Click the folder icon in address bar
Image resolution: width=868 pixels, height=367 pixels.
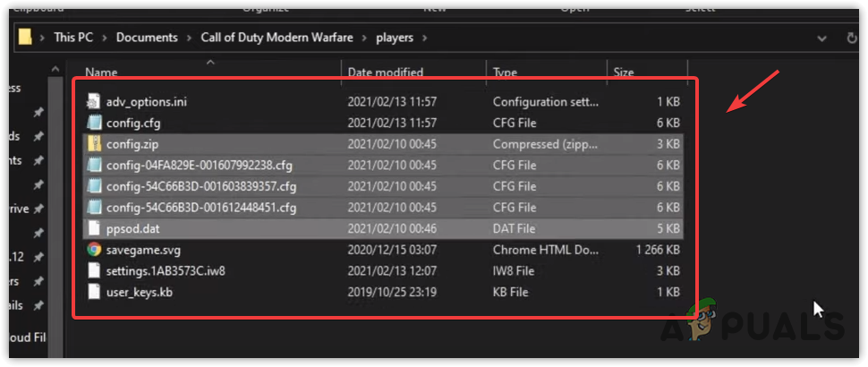[25, 37]
